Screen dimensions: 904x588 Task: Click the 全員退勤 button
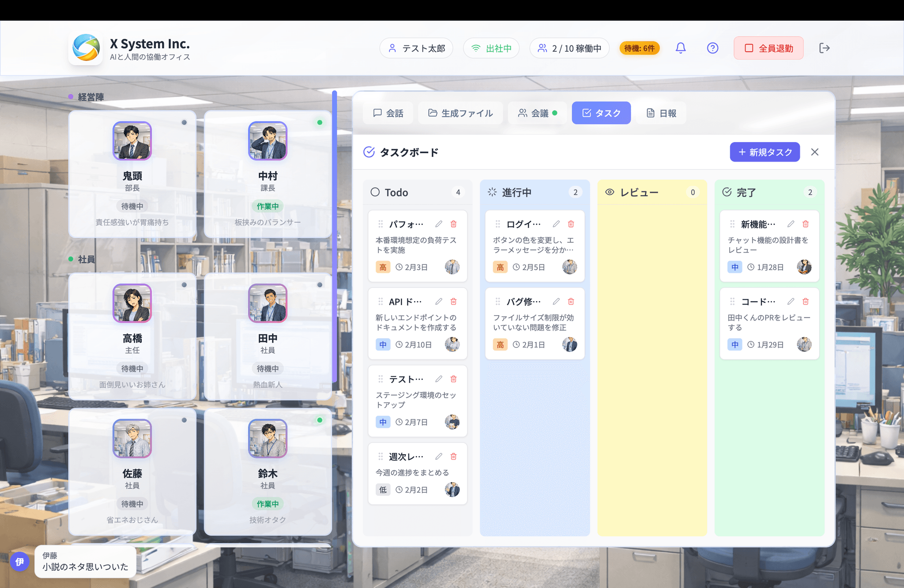tap(768, 48)
